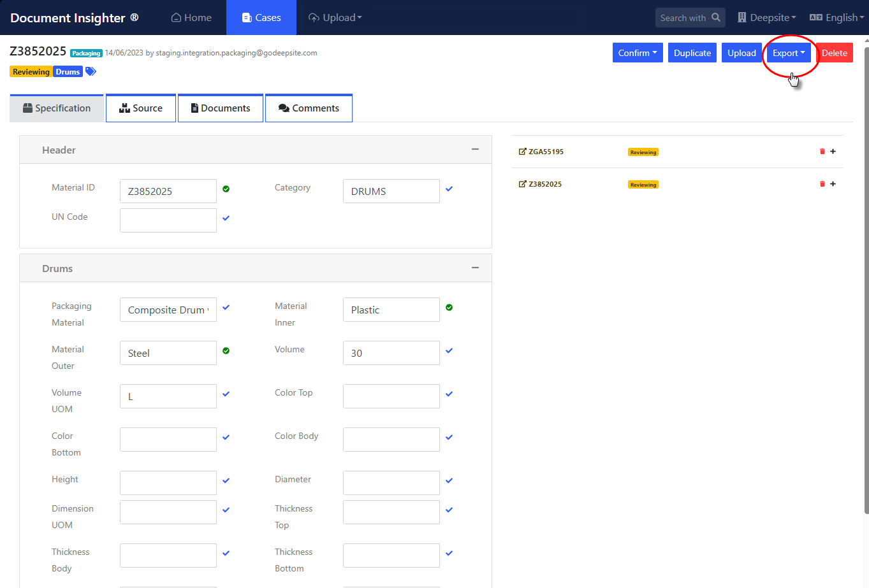
Task: Add to ZGA55195 with plus icon
Action: pos(833,152)
